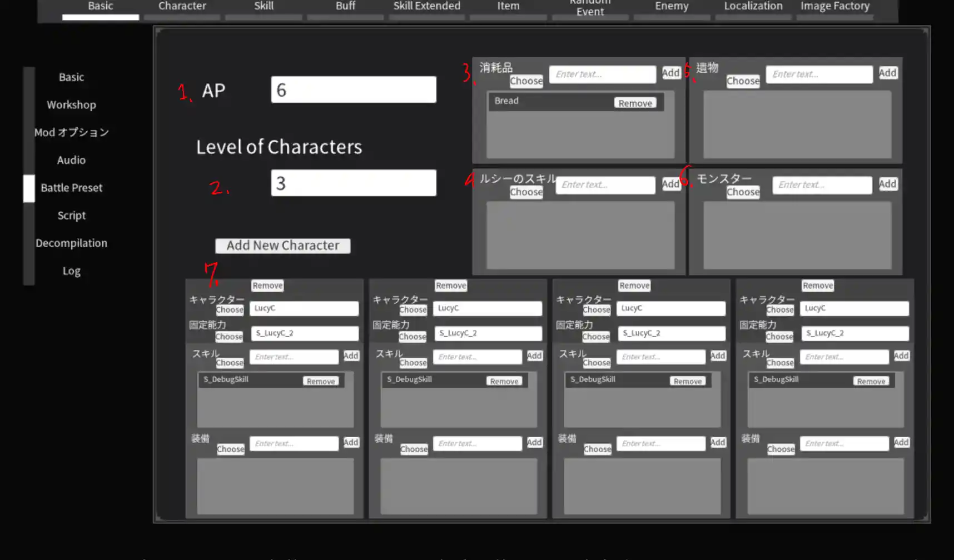Click Add next to 消耗品 input
The width and height of the screenshot is (954, 560).
[670, 73]
